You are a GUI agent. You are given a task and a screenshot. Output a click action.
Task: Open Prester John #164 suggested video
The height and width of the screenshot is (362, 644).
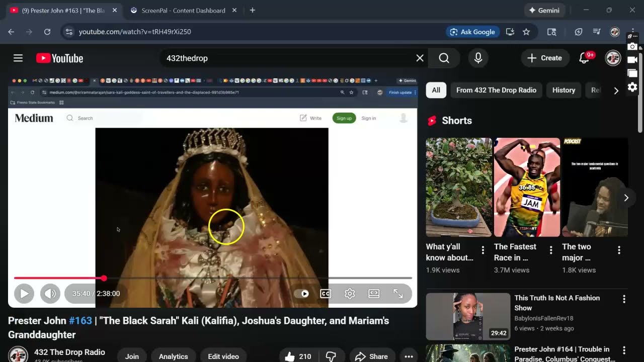point(565,354)
